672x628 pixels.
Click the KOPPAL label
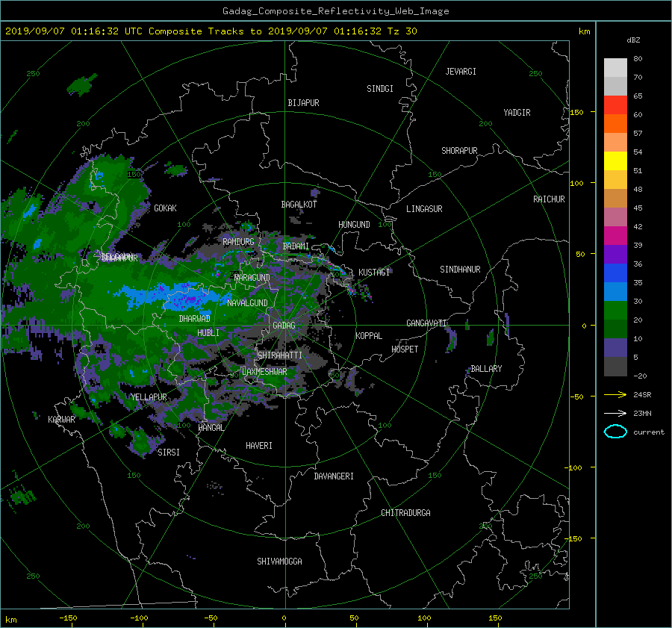(369, 336)
